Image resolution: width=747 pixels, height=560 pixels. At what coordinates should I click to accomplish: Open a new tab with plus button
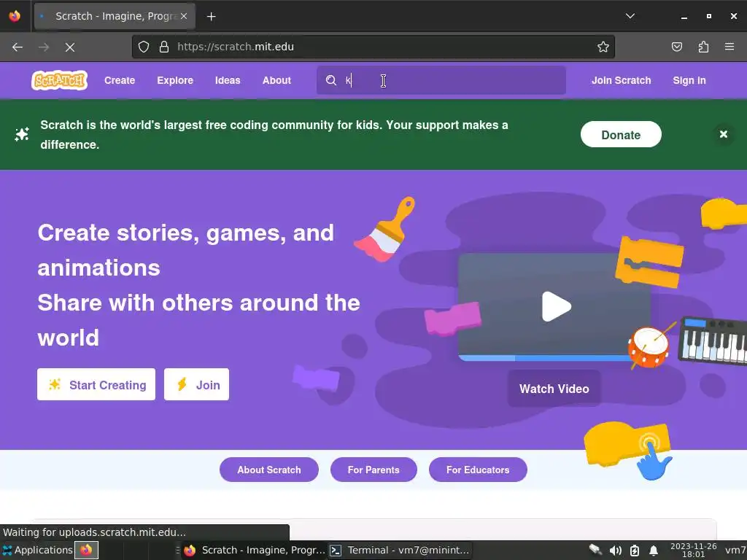click(x=212, y=17)
